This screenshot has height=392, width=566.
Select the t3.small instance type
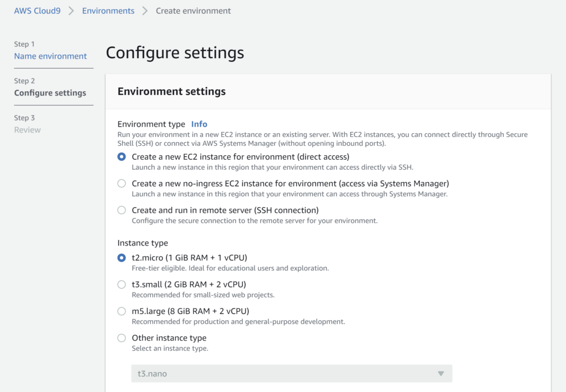coord(122,284)
